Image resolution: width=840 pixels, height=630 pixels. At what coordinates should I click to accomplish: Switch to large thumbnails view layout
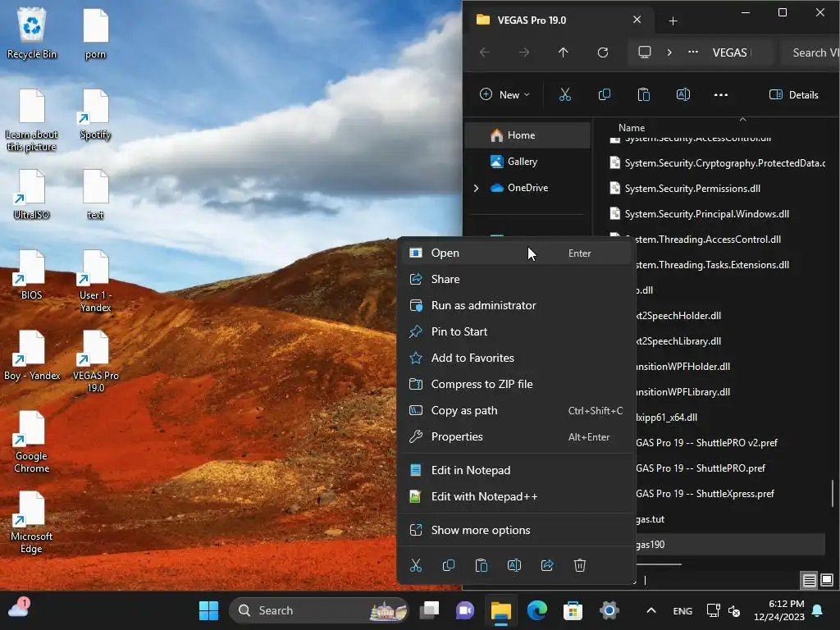pyautogui.click(x=827, y=580)
